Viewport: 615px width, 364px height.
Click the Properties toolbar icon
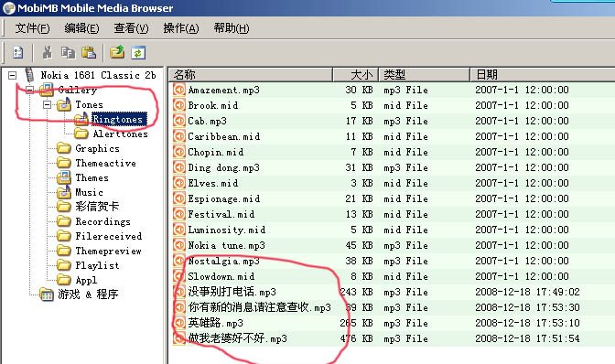(18, 52)
